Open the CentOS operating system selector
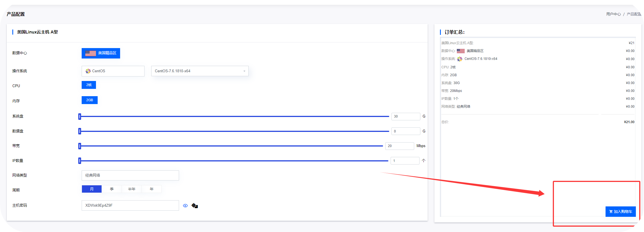644x232 pixels. point(113,71)
